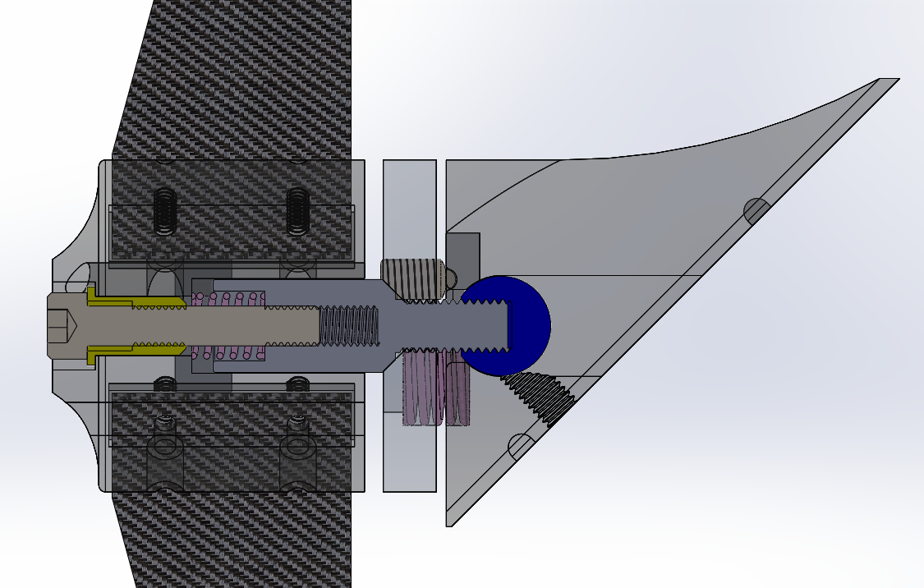Select the yellow threaded bushing
This screenshot has height=588, width=924.
[136, 325]
